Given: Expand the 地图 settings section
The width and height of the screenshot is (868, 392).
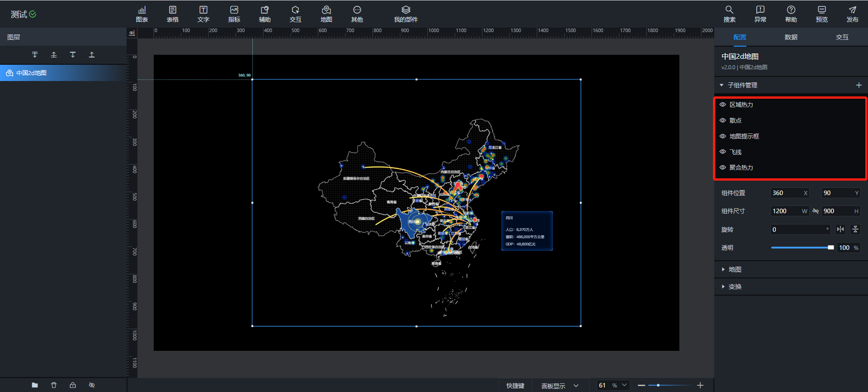Looking at the screenshot, I should pyautogui.click(x=734, y=269).
